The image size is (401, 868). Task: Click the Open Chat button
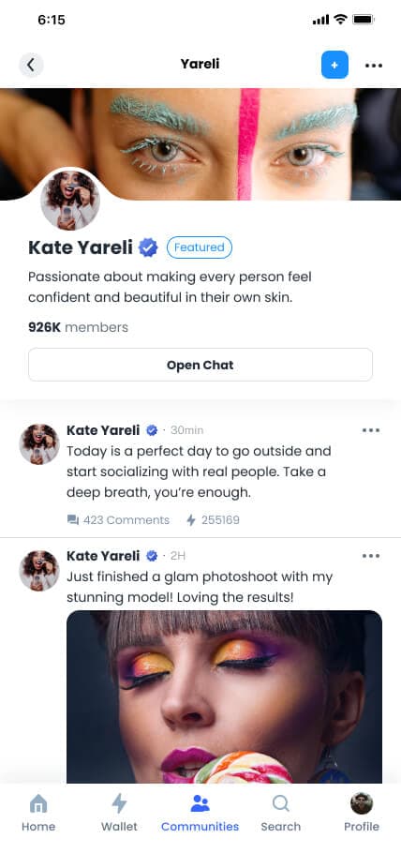click(x=200, y=365)
